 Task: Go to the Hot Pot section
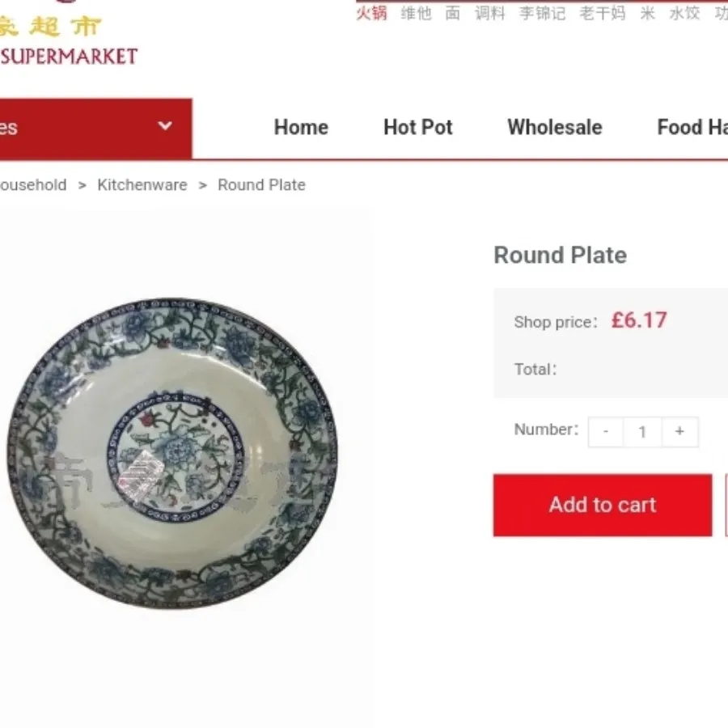418,127
